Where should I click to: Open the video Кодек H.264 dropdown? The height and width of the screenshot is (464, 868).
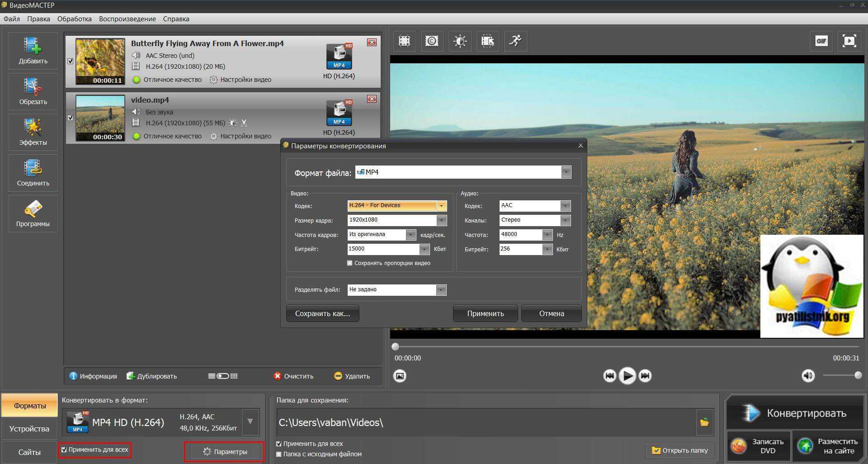pyautogui.click(x=441, y=206)
